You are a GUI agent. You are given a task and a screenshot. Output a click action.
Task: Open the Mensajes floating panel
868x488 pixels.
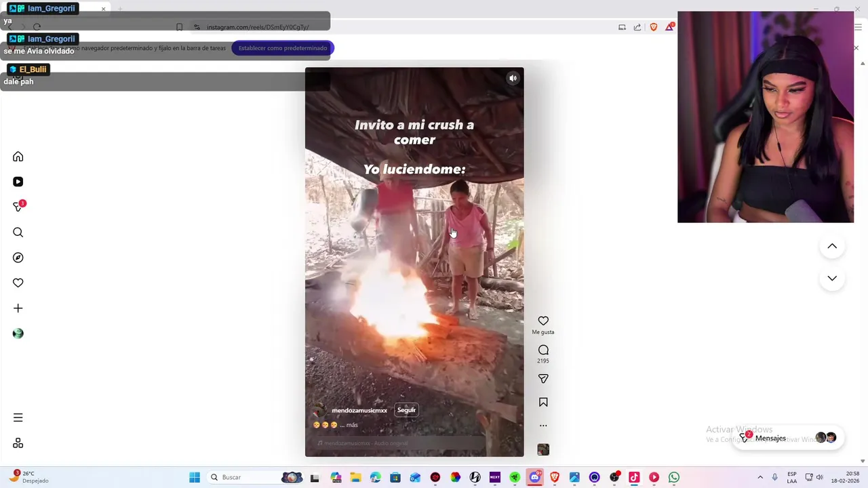point(787,438)
